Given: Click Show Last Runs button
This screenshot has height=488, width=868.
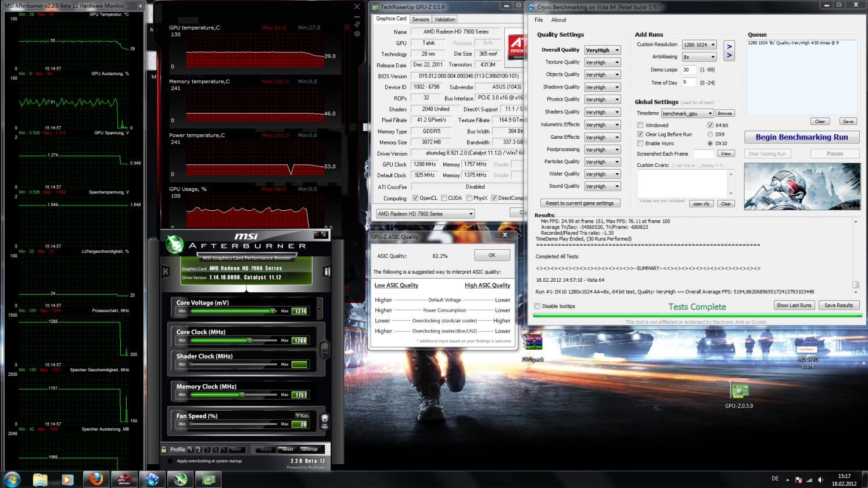Looking at the screenshot, I should point(794,306).
